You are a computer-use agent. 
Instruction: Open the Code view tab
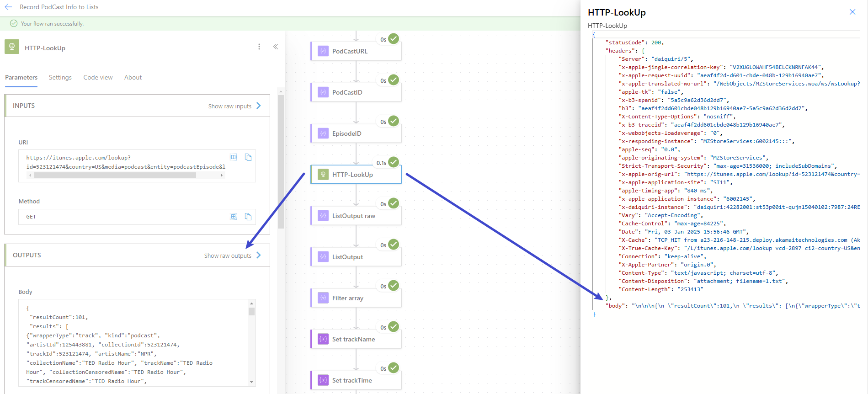coord(98,78)
